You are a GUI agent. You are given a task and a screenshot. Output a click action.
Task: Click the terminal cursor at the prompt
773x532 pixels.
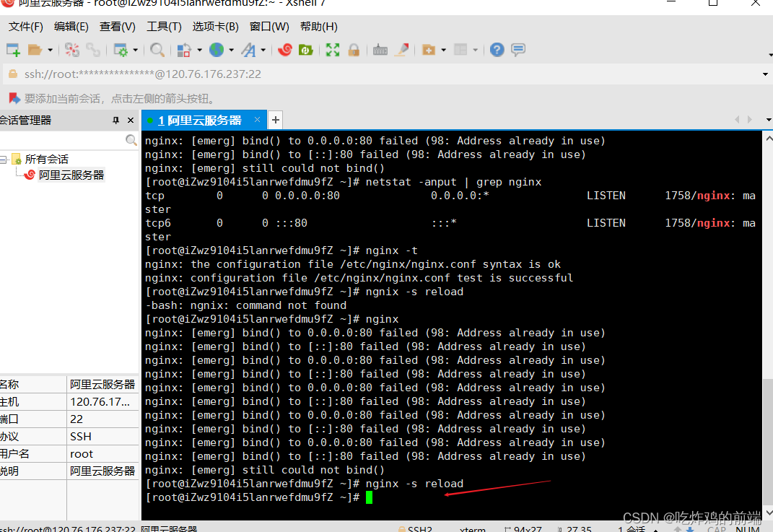point(370,497)
